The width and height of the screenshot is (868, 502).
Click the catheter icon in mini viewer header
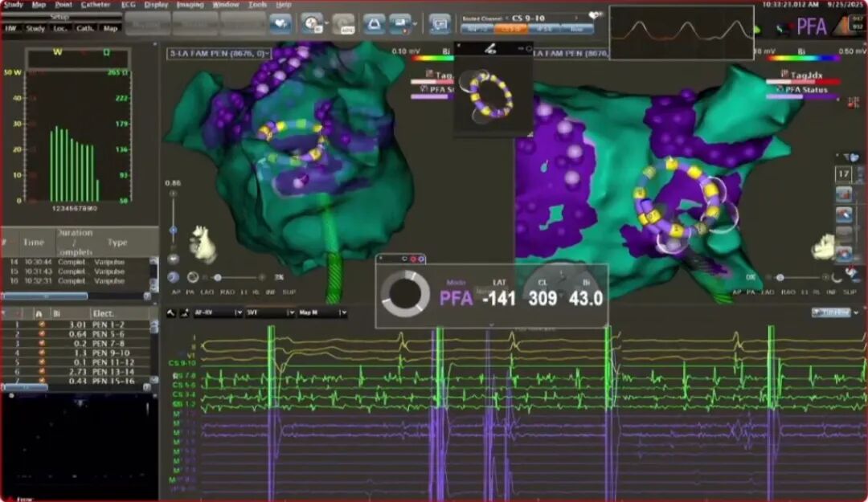(x=489, y=49)
